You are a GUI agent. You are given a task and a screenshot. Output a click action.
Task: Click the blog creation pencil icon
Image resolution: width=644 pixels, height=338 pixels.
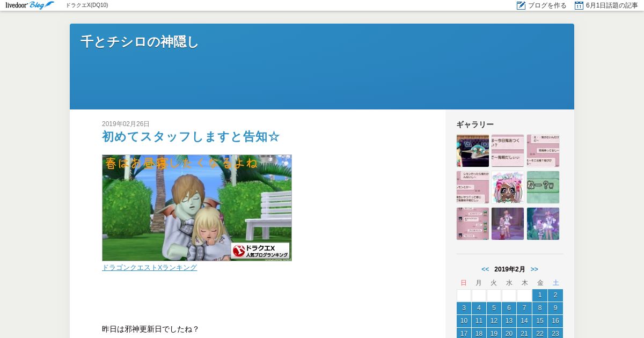click(521, 5)
